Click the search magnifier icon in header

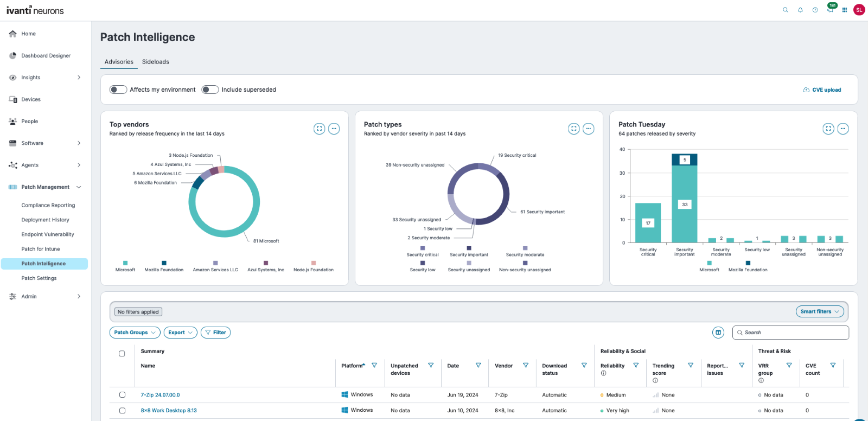coord(785,10)
